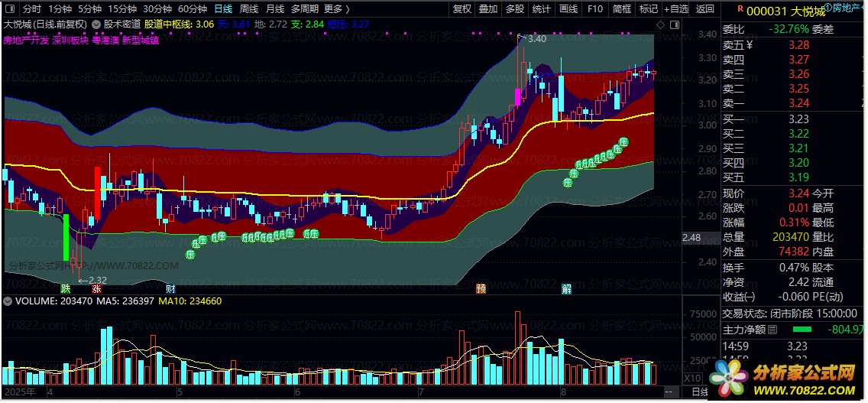The image size is (868, 403).
Task: Click the 现价 value 3.24
Action: 798,193
